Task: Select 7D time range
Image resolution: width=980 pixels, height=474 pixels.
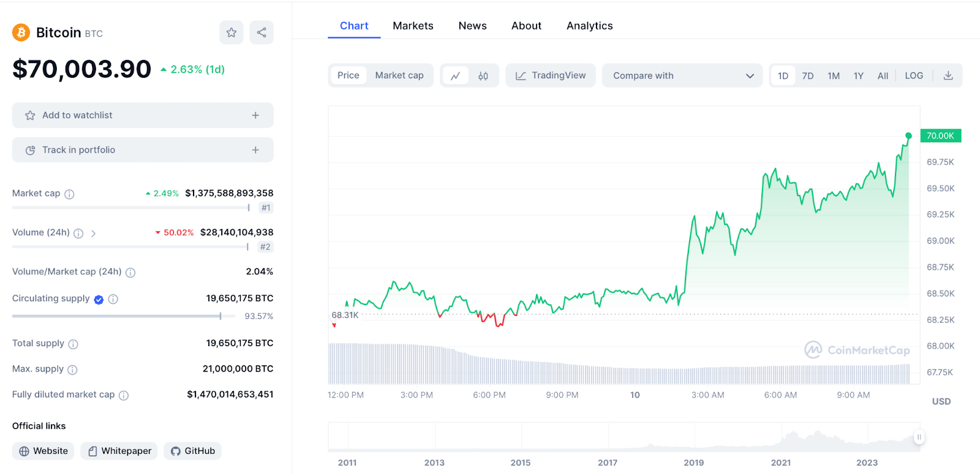Action: click(x=808, y=75)
